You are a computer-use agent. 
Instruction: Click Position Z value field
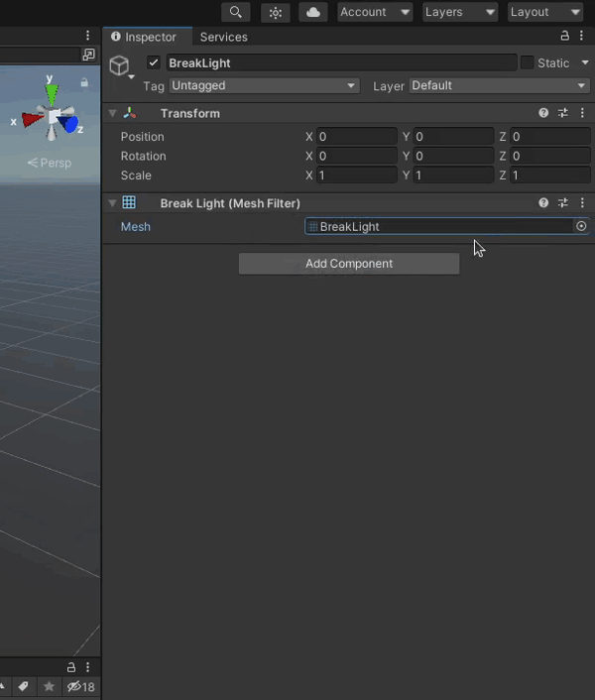point(550,136)
